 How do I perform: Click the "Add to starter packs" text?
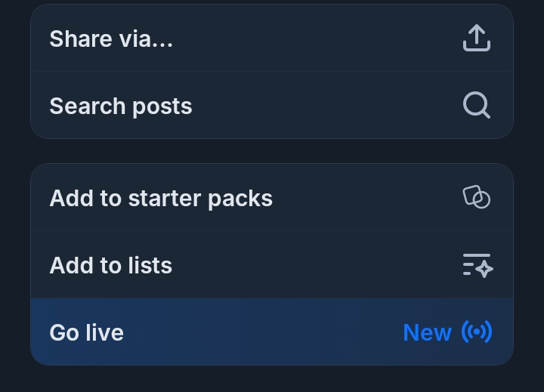(161, 199)
